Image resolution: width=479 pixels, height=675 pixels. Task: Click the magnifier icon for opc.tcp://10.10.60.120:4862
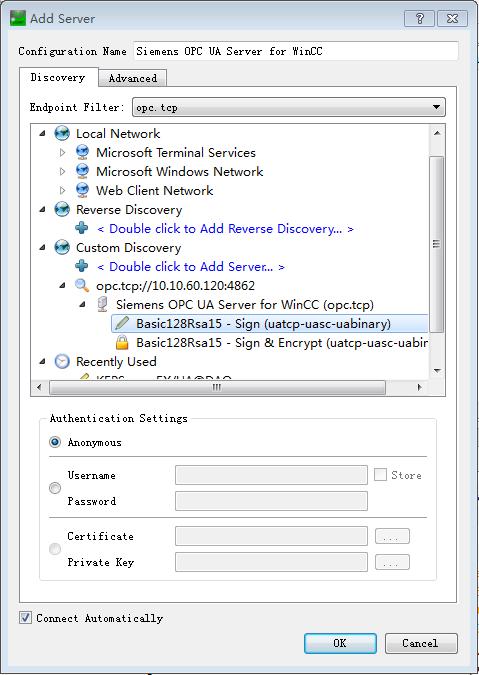82,285
